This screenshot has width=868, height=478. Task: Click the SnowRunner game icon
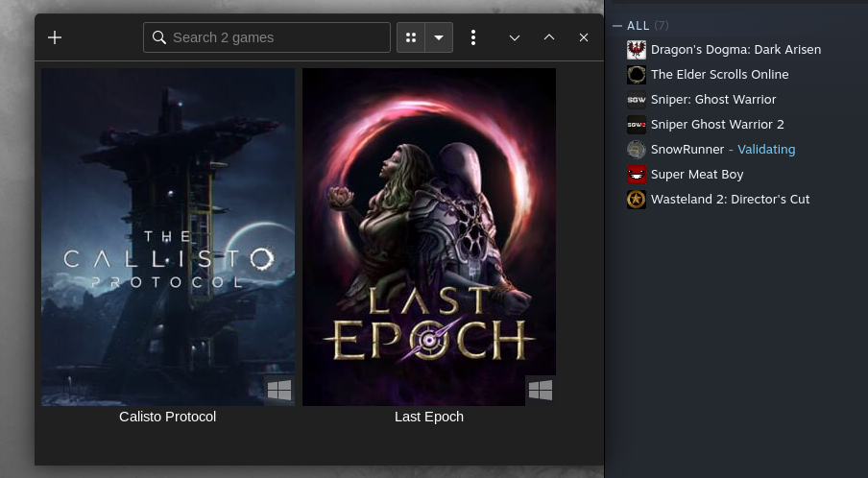637,150
